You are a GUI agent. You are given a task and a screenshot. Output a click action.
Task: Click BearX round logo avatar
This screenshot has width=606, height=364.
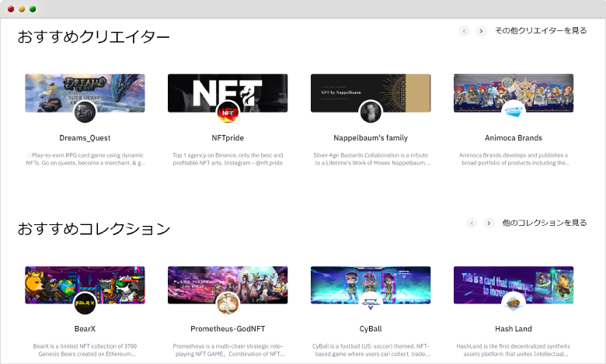point(85,303)
